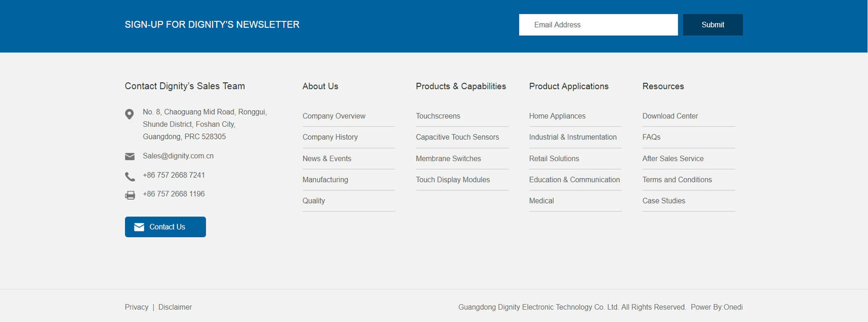Go to Company History page

[x=330, y=137]
